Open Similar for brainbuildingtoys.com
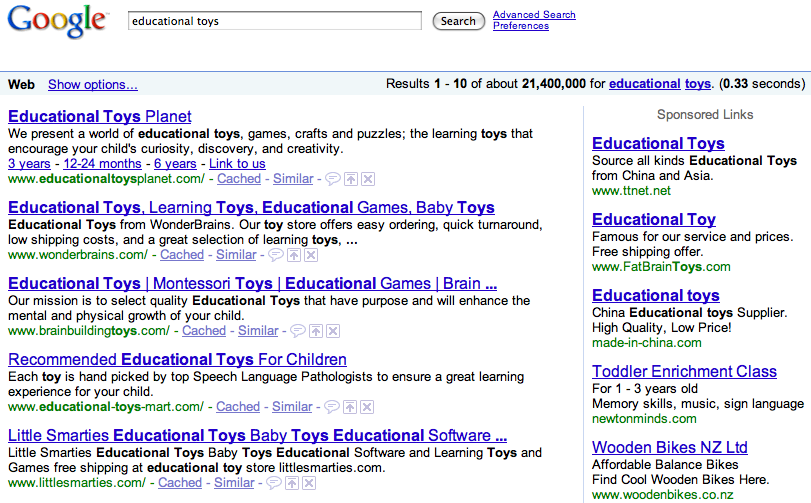 pos(258,331)
